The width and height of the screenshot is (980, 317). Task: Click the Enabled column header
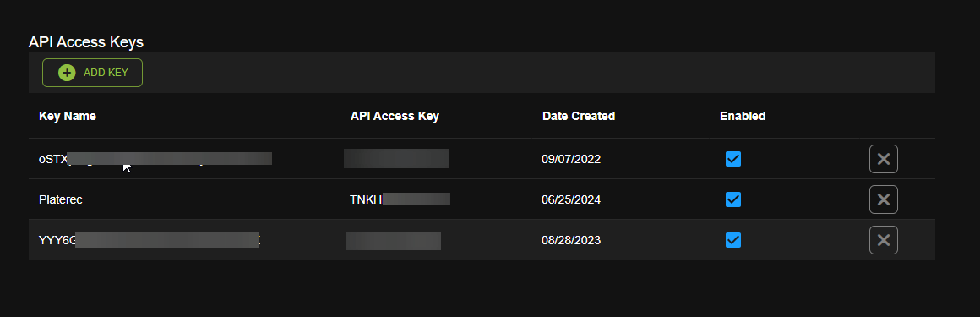coord(743,116)
